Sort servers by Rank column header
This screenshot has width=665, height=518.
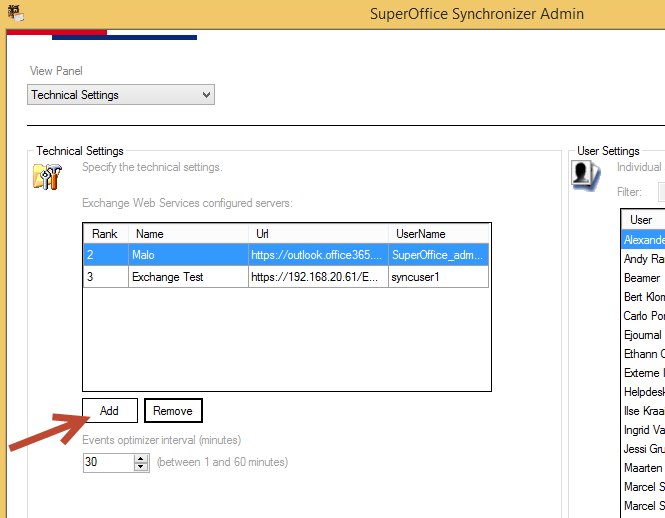[x=106, y=234]
